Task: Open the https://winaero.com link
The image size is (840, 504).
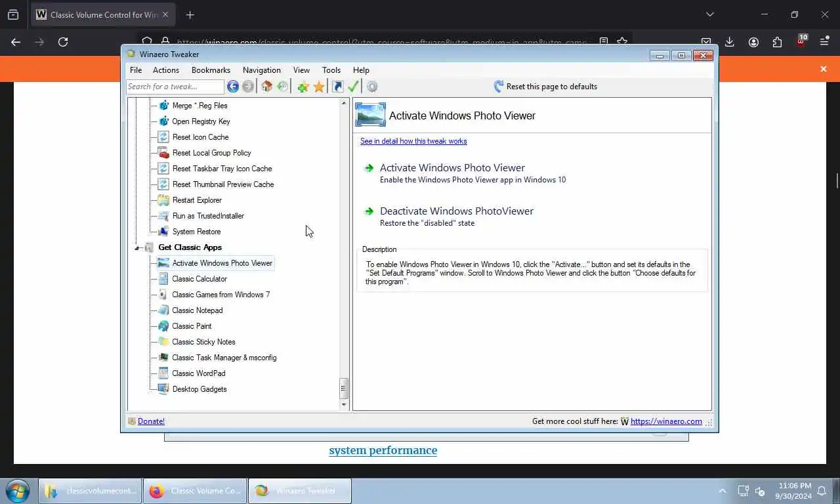Action: tap(666, 421)
